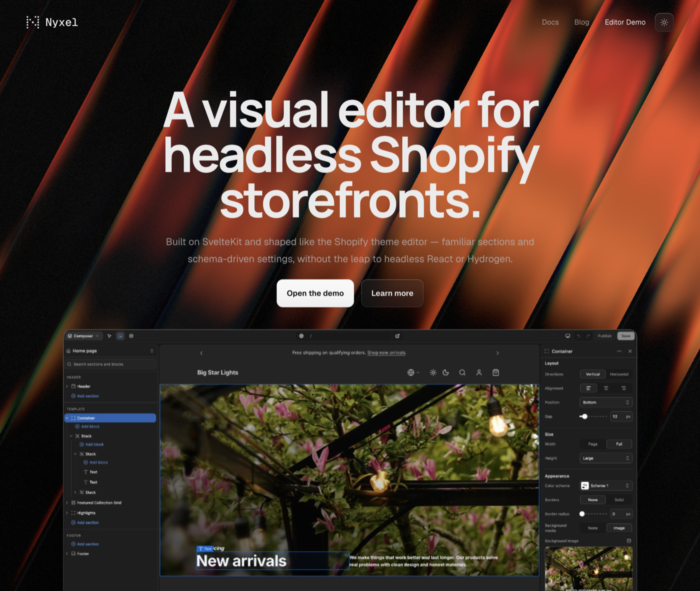The width and height of the screenshot is (700, 591).
Task: Open the circular settings icon beside inspect mode
Action: (x=131, y=336)
